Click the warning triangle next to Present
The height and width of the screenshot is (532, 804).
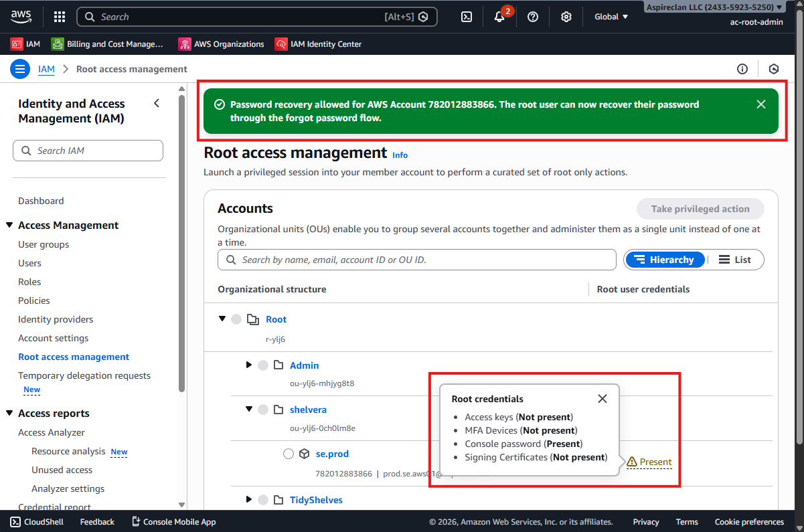tap(632, 462)
